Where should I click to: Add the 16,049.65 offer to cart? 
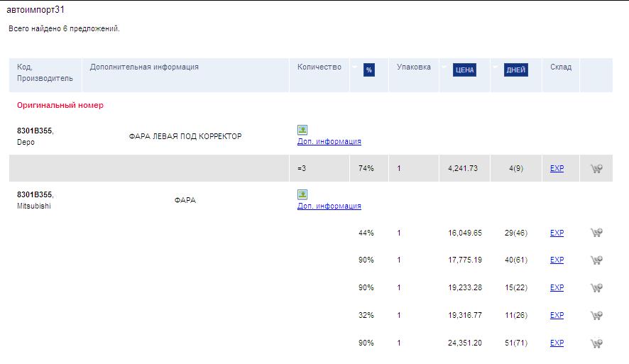tap(596, 233)
